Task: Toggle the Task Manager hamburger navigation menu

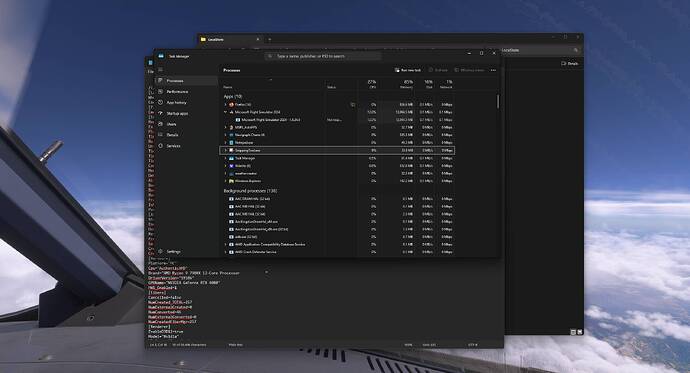Action: 161,69
